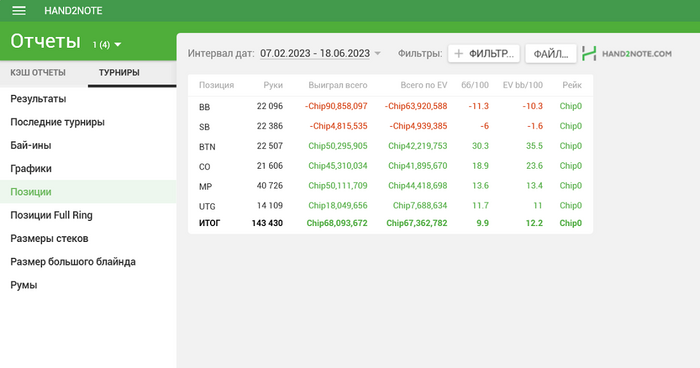Sort by the Рейк column header
Viewport: 700px width, 368px height.
(572, 85)
